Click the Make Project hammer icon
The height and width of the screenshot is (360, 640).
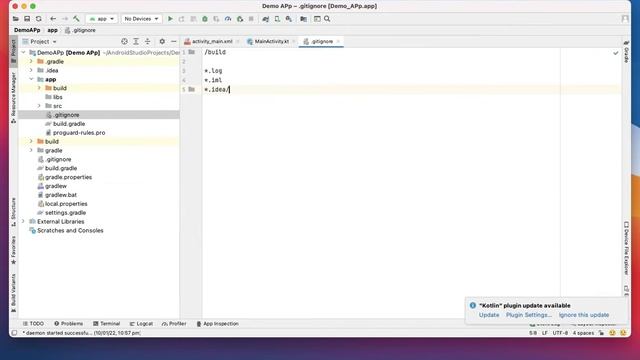76,19
